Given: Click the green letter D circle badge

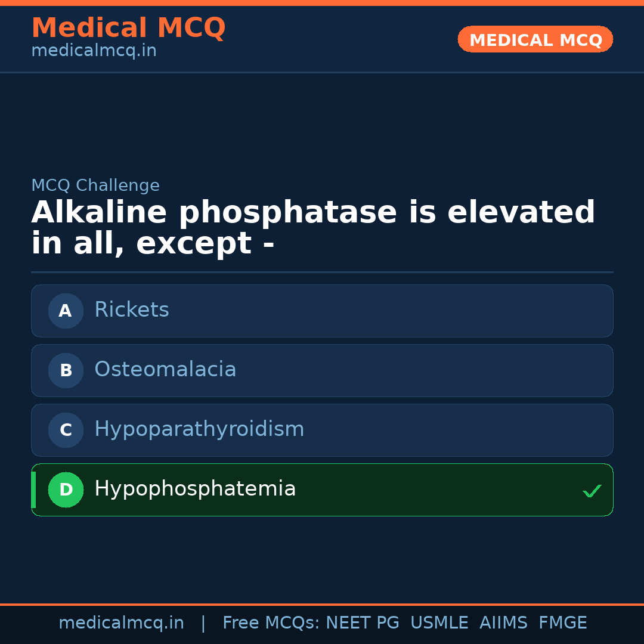Looking at the screenshot, I should pyautogui.click(x=66, y=490).
